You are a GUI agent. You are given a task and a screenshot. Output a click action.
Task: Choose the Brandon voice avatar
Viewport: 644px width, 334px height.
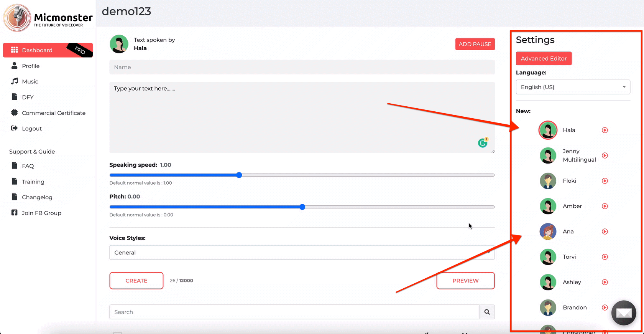tap(548, 308)
